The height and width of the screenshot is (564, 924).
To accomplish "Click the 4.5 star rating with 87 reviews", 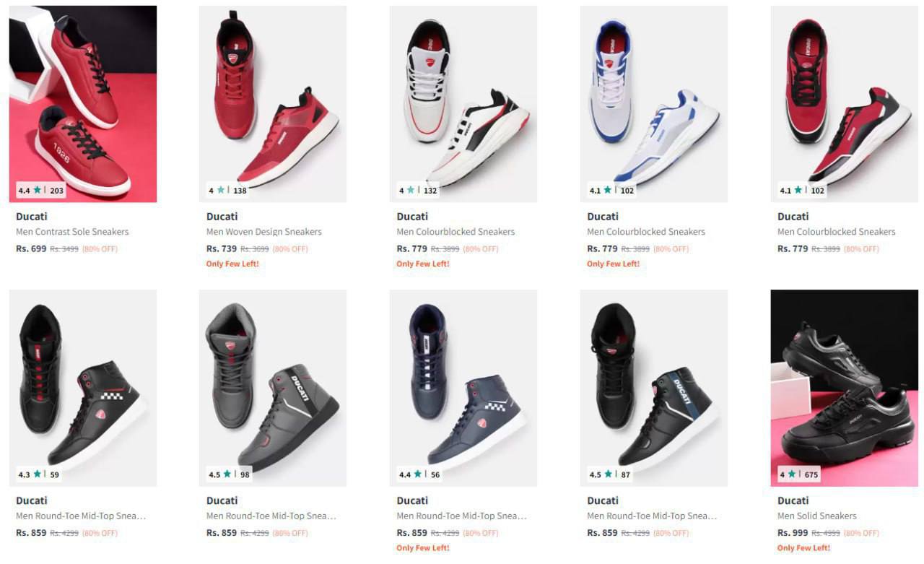I will [610, 474].
